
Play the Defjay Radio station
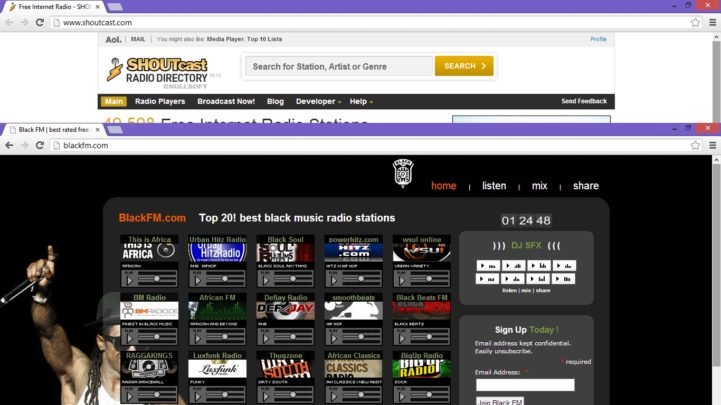[266, 338]
